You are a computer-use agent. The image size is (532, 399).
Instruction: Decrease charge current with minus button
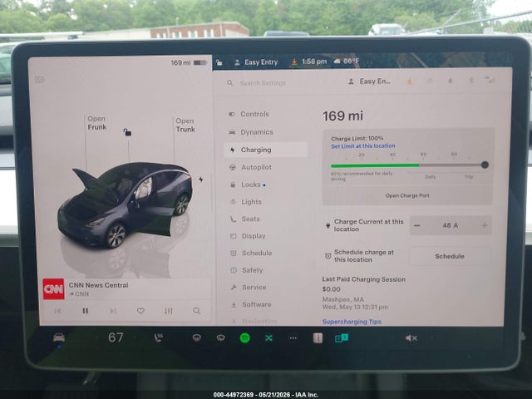[x=417, y=225]
